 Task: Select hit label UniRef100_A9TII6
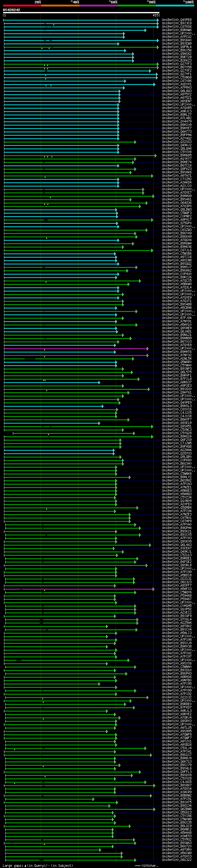pos(177,257)
